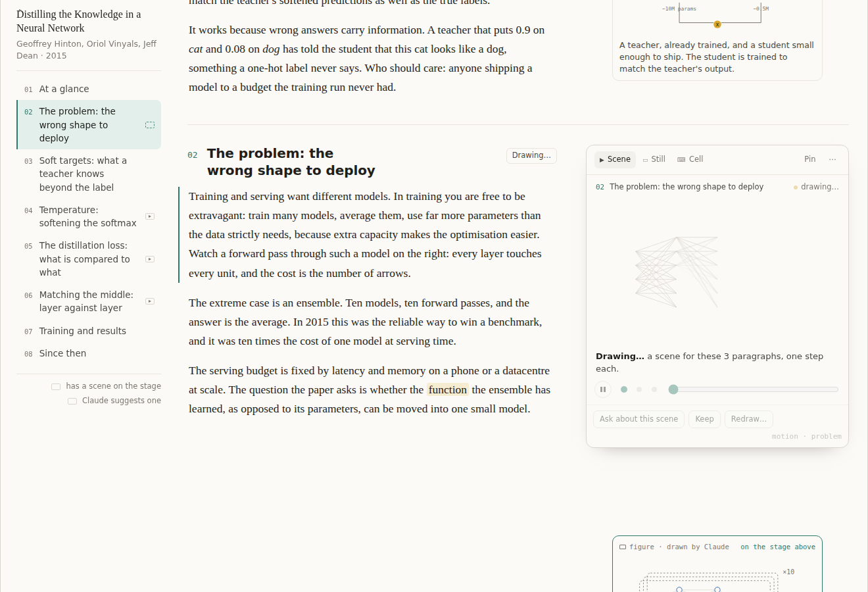Keep the drawn scene

coord(704,419)
